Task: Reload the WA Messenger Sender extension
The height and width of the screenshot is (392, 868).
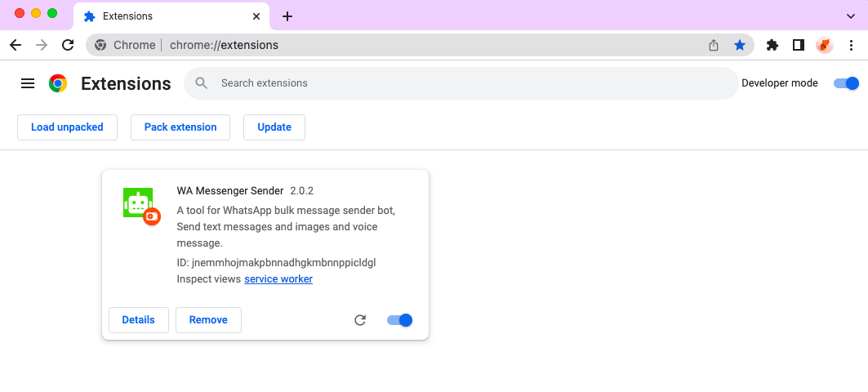Action: point(360,320)
